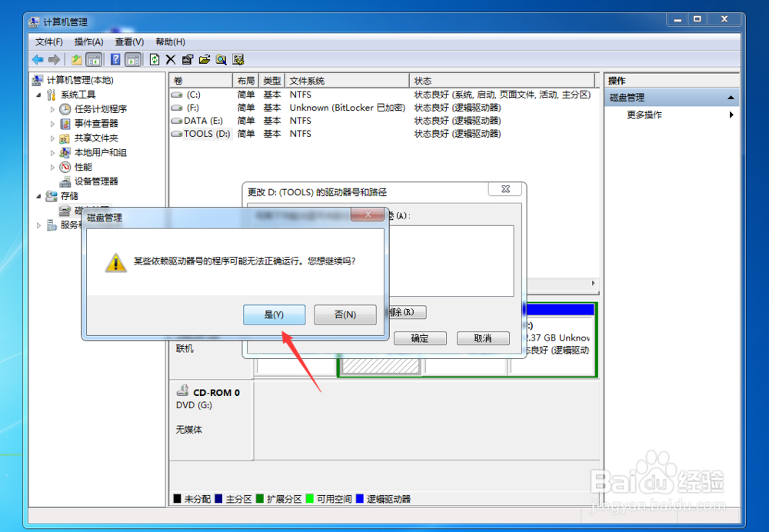Open the 帮助(H) menu
Screen dimensions: 769x532
coord(170,42)
